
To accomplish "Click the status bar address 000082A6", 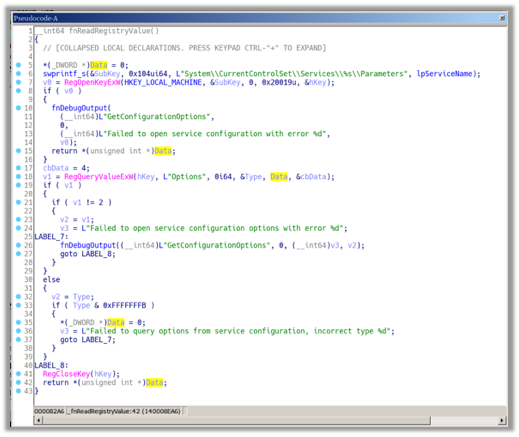I will click(x=49, y=411).
